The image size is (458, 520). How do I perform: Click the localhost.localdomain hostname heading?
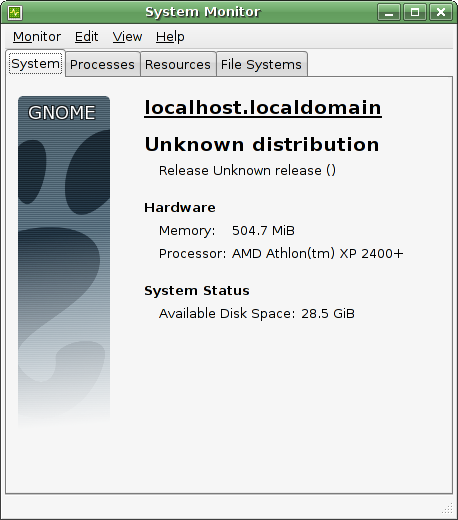coord(263,108)
